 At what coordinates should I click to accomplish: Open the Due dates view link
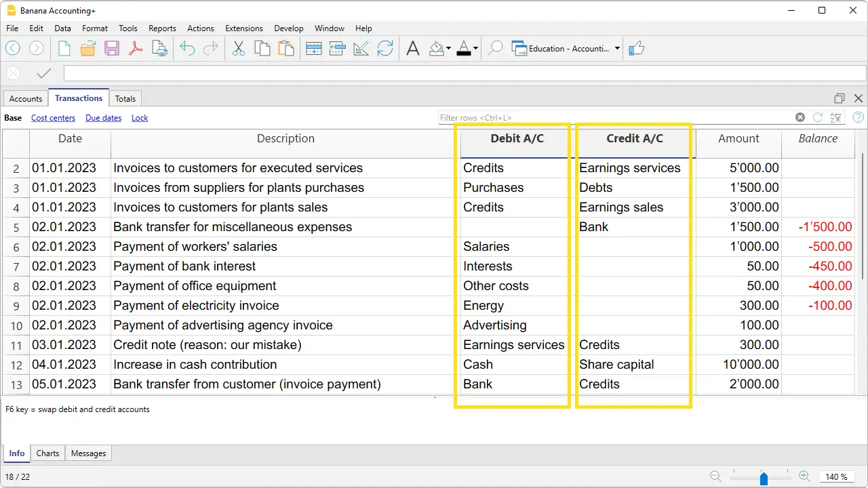103,118
